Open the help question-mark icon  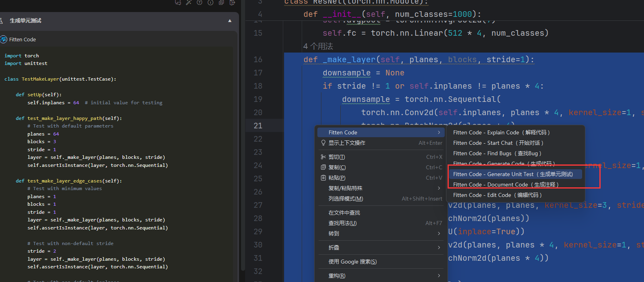[x=200, y=2]
